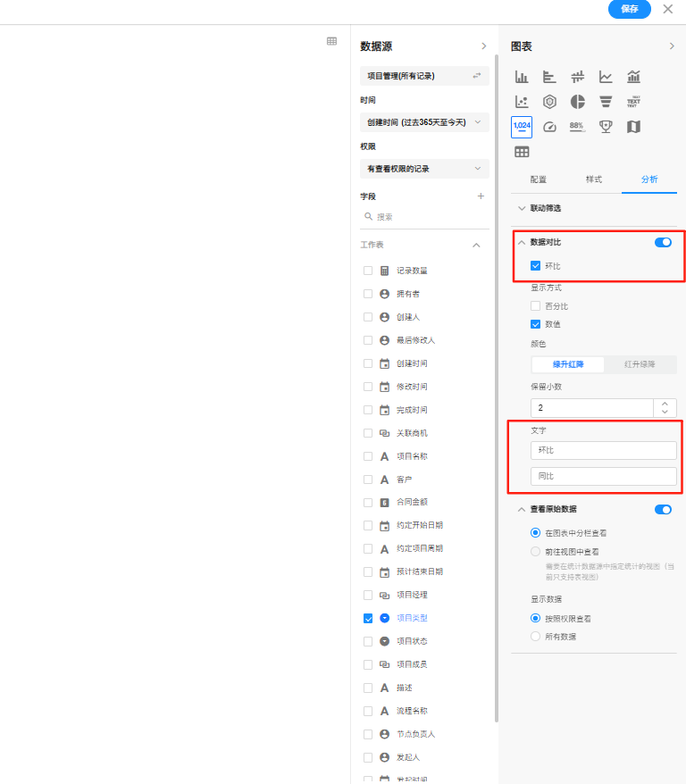This screenshot has height=784, width=686.
Task: Click the 保存 button
Action: click(x=630, y=9)
